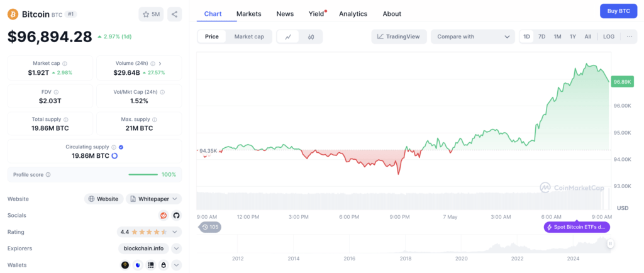Open the Reddit social icon

point(164,216)
